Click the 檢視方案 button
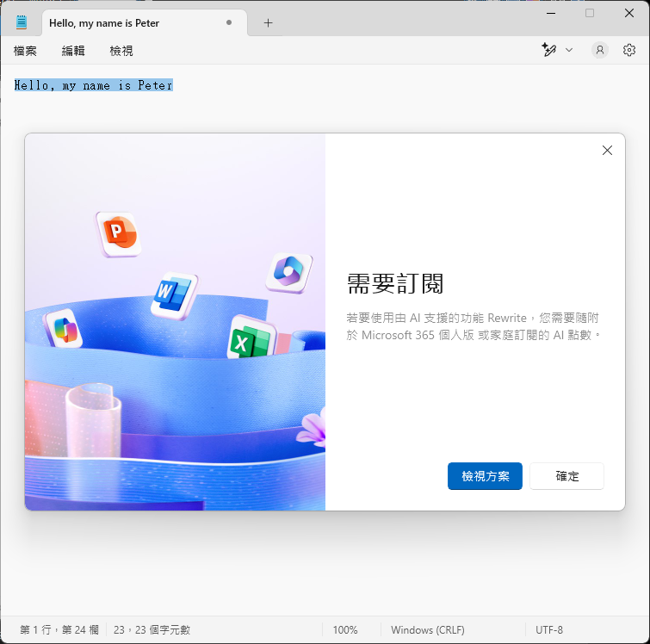This screenshot has height=644, width=650. pos(485,476)
